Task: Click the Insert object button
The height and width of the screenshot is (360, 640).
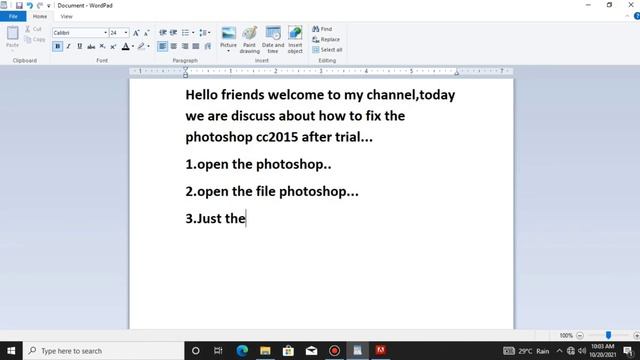Action: coord(295,40)
